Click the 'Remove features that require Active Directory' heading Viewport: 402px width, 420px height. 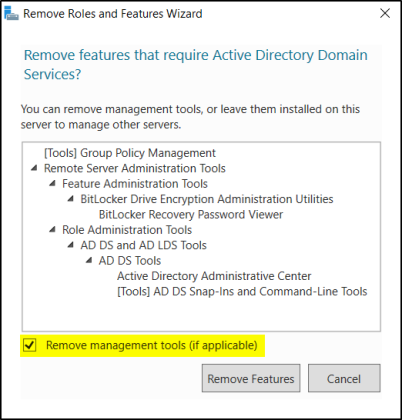(196, 64)
